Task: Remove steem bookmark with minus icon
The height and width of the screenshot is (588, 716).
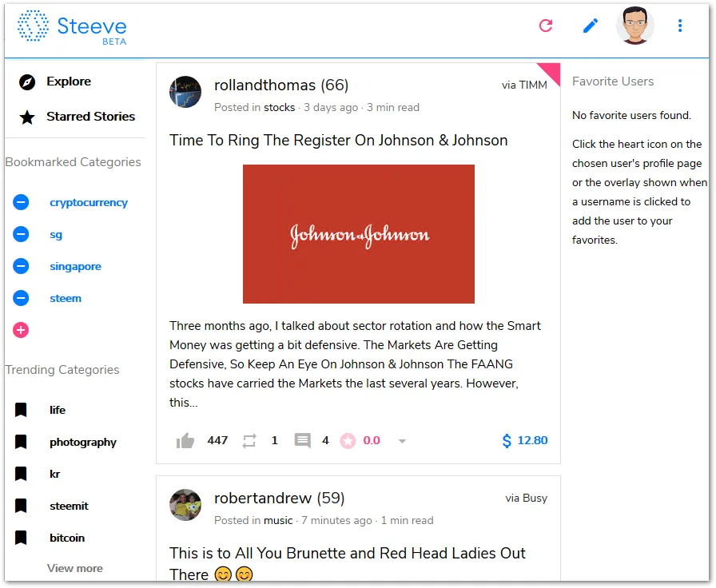Action: point(21,298)
